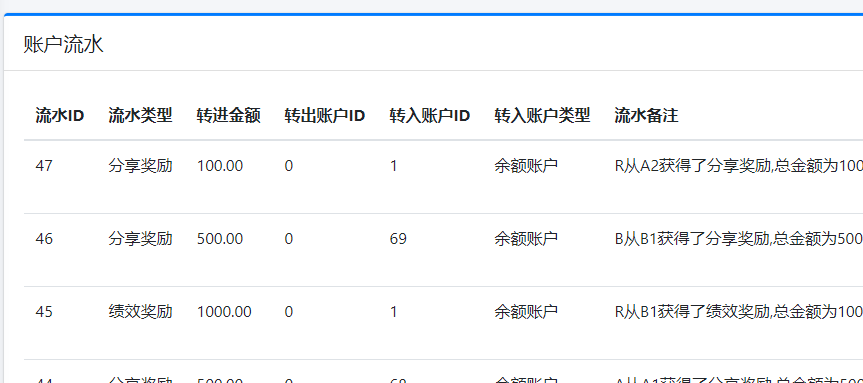This screenshot has height=383, width=863.
Task: Click the 流水类型 column header
Action: click(x=140, y=116)
